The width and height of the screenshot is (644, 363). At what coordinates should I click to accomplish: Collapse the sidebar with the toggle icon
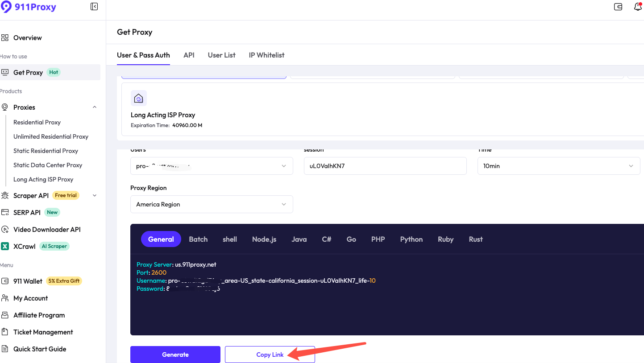point(94,7)
